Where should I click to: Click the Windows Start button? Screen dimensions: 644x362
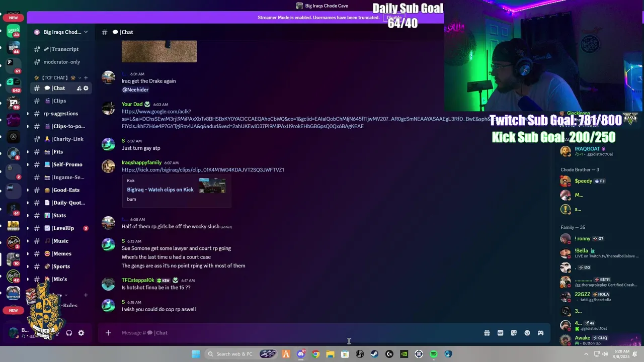pos(196,354)
